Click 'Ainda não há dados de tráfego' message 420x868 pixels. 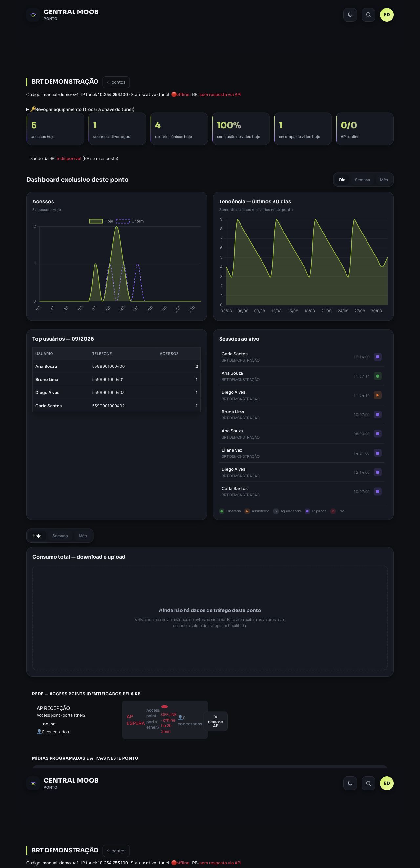coord(210,610)
